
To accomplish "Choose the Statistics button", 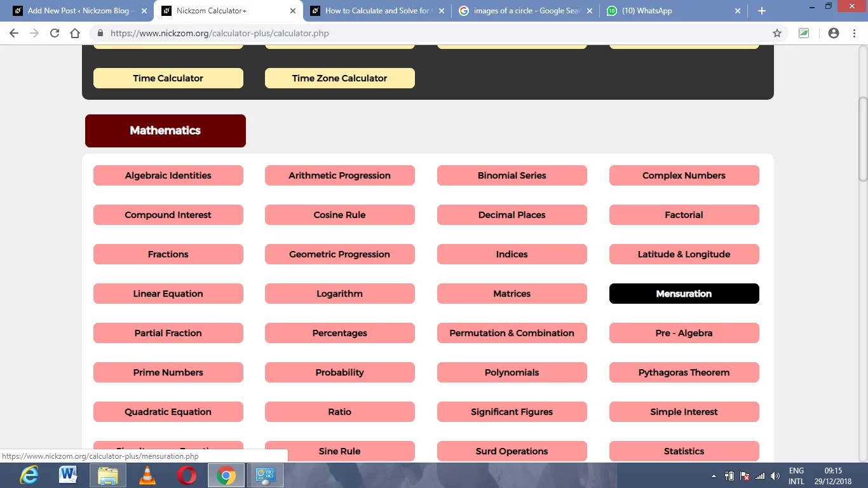I will pyautogui.click(x=684, y=451).
